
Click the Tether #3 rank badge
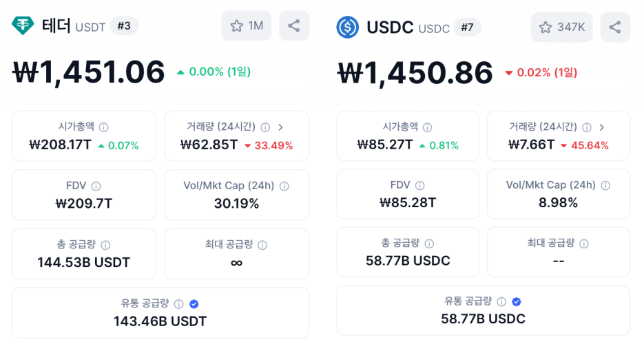[123, 26]
